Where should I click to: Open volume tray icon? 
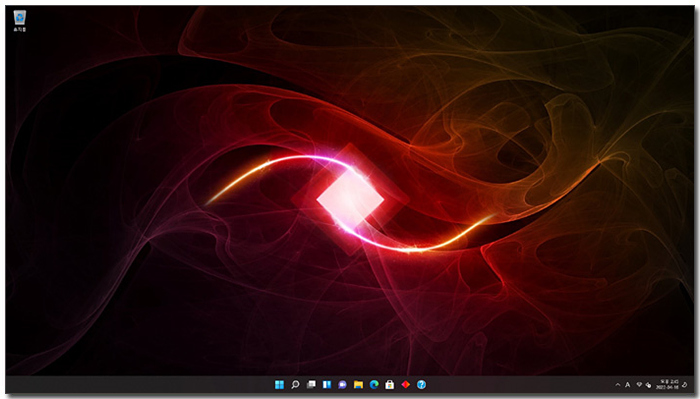pos(648,385)
